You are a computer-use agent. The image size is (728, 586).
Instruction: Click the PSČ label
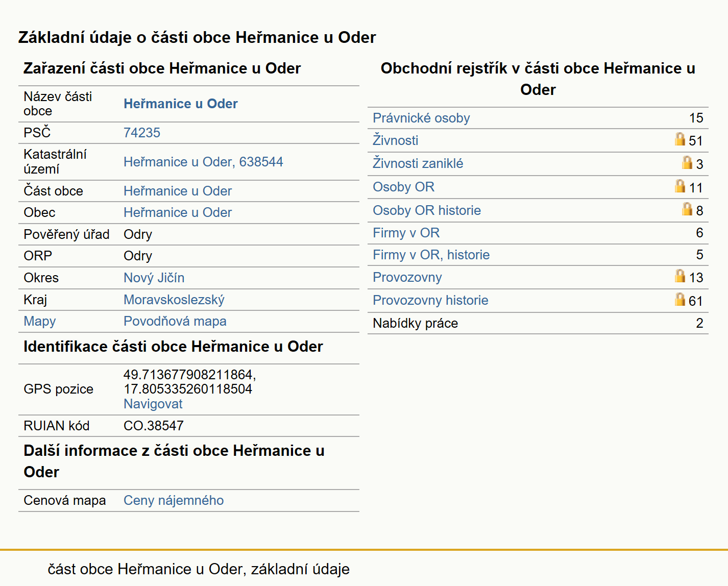[37, 133]
